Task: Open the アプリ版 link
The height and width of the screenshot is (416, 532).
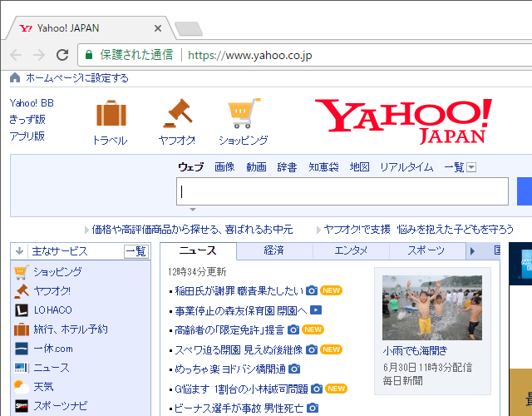Action: (27, 136)
